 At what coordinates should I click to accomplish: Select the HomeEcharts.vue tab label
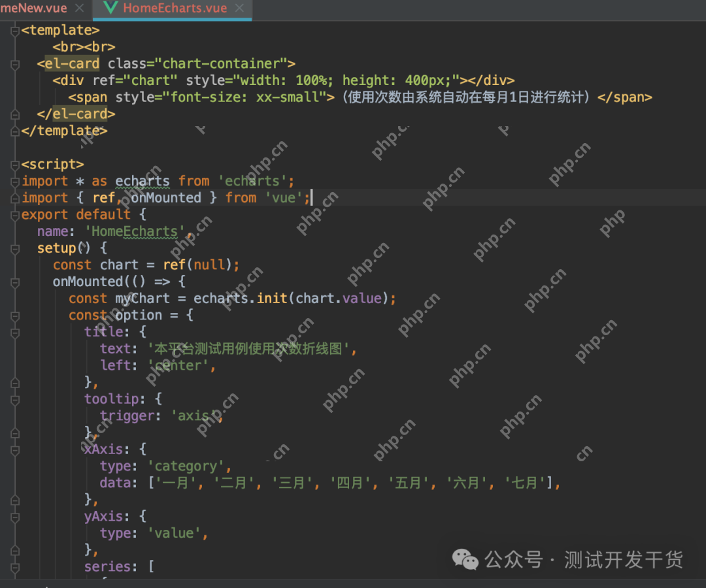click(175, 8)
